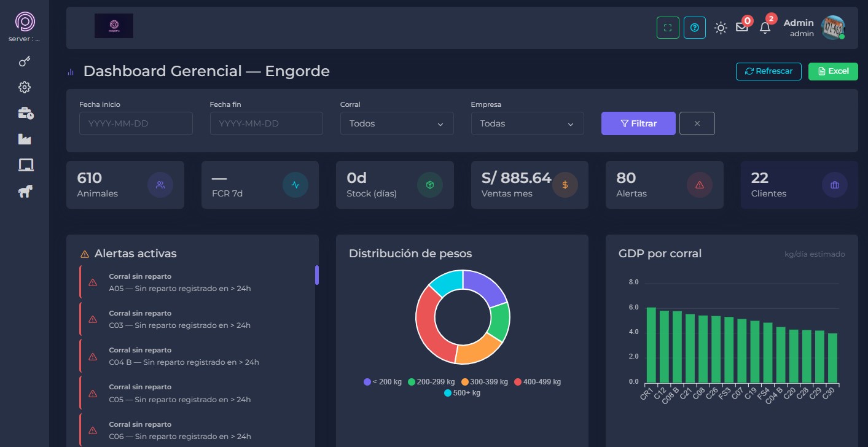868x447 pixels.
Task: Open the key icon in sidebar
Action: point(25,61)
